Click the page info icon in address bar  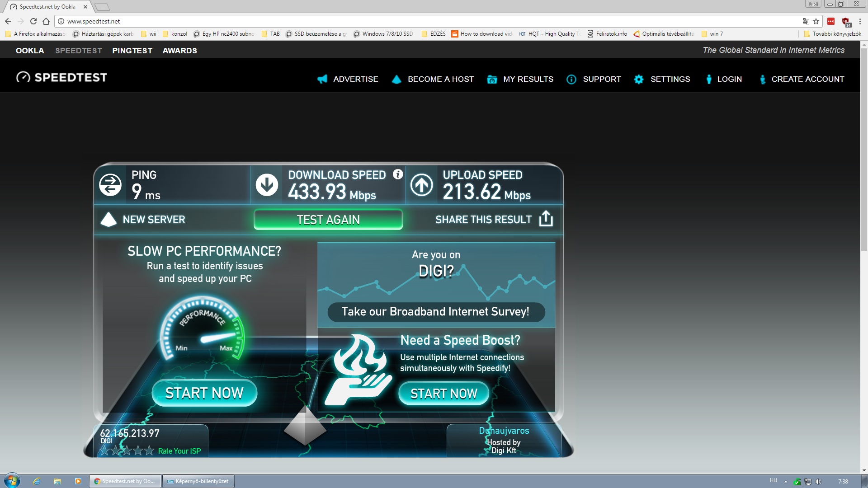61,21
